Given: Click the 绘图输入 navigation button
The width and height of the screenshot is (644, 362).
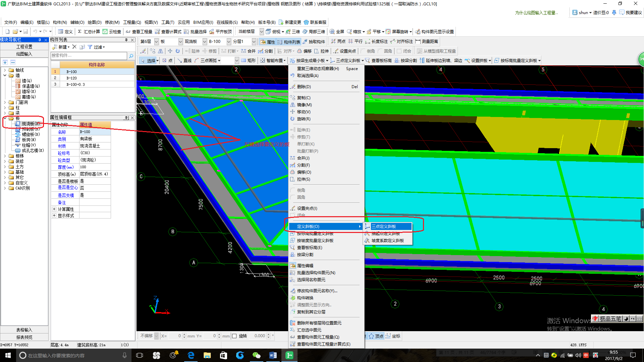Looking at the screenshot, I should coord(24,54).
